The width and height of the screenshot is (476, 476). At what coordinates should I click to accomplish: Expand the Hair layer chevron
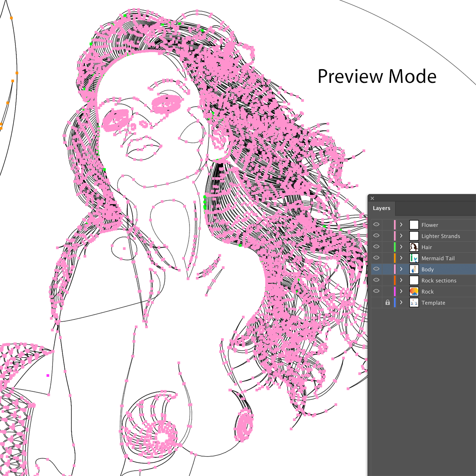(402, 247)
